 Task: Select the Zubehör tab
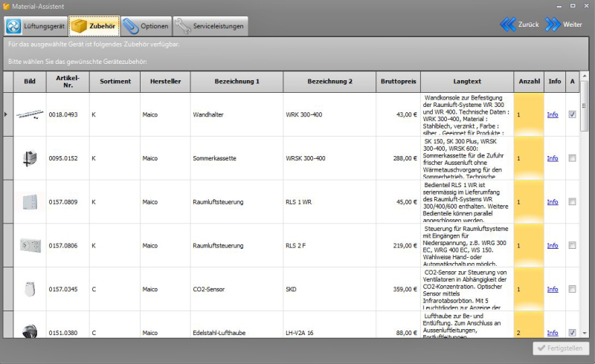(94, 26)
